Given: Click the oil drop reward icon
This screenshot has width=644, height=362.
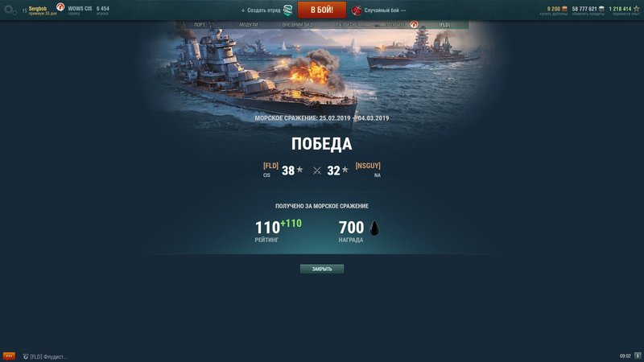Looking at the screenshot, I should 374,228.
